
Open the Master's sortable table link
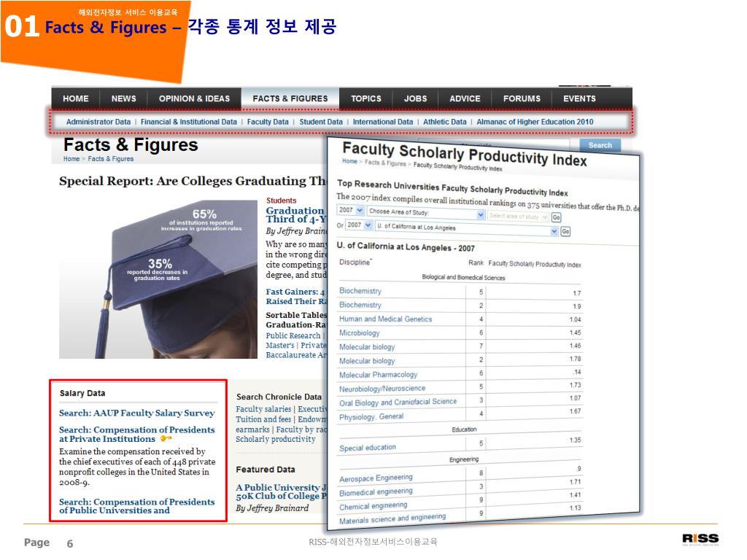[x=279, y=345]
